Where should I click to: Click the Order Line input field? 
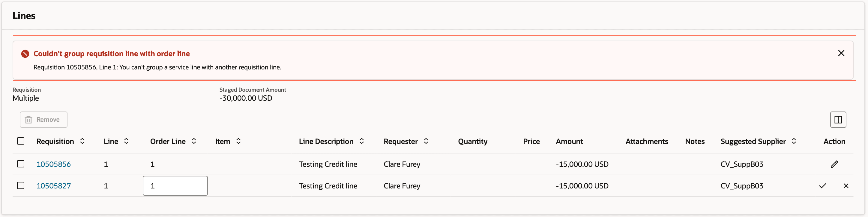click(x=175, y=186)
